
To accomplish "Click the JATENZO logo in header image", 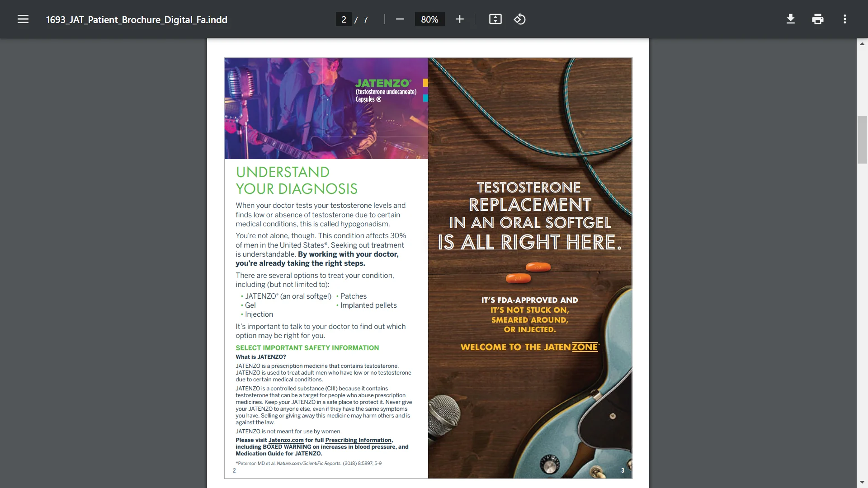I will tap(386, 90).
